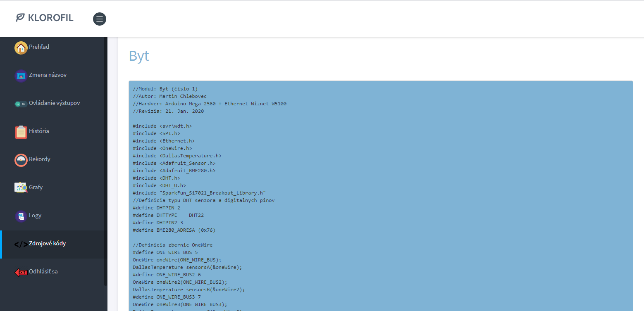The height and width of the screenshot is (311, 644).
Task: Click the '//Autor: Martin Chlebovec' line
Action: 169,96
